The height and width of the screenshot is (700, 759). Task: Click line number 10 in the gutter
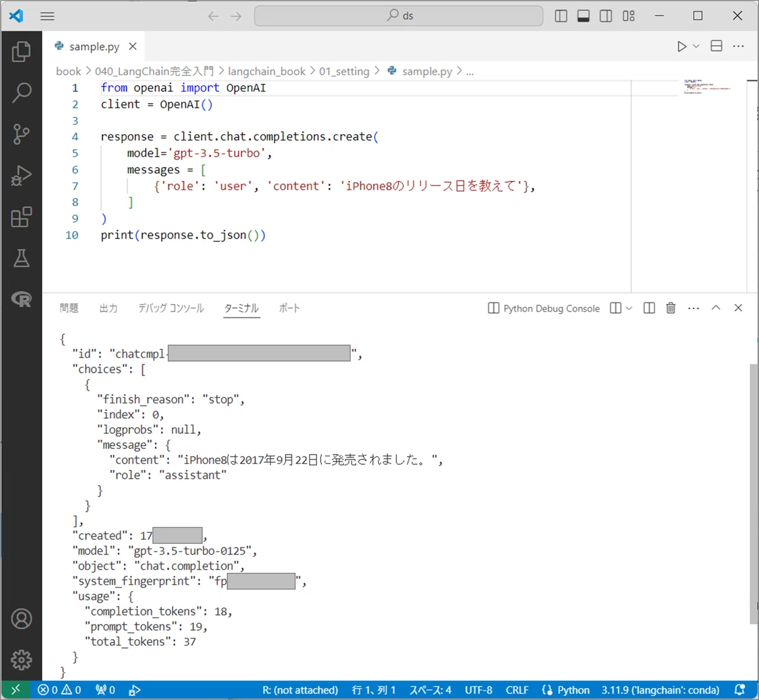pyautogui.click(x=72, y=235)
